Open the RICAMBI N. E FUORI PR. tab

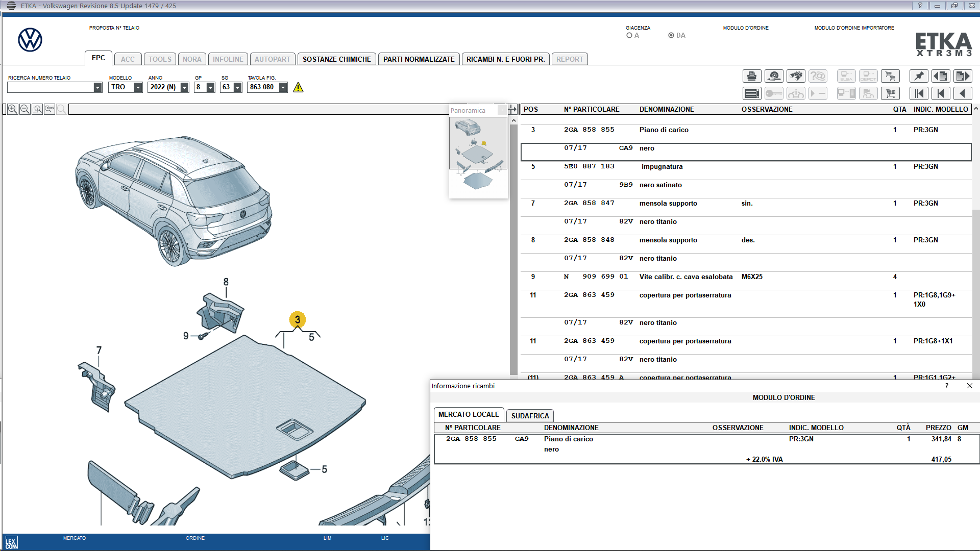point(506,59)
